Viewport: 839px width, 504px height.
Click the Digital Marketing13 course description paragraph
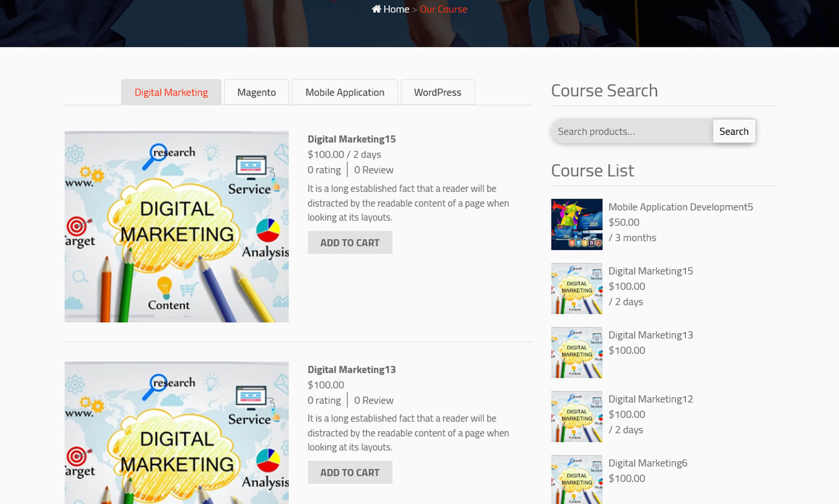(x=408, y=433)
